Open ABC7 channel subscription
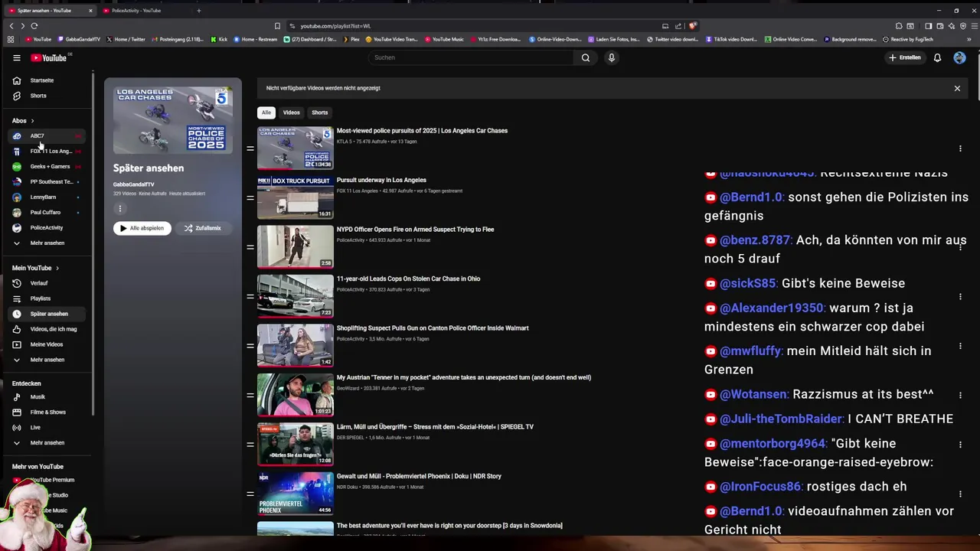The height and width of the screenshot is (551, 980). tap(46, 135)
